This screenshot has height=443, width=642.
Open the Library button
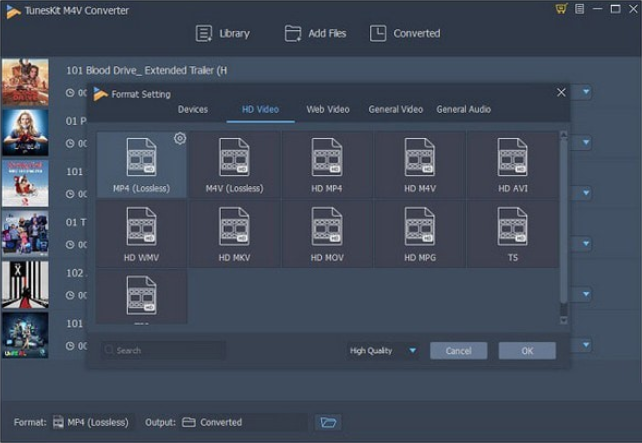pos(223,34)
